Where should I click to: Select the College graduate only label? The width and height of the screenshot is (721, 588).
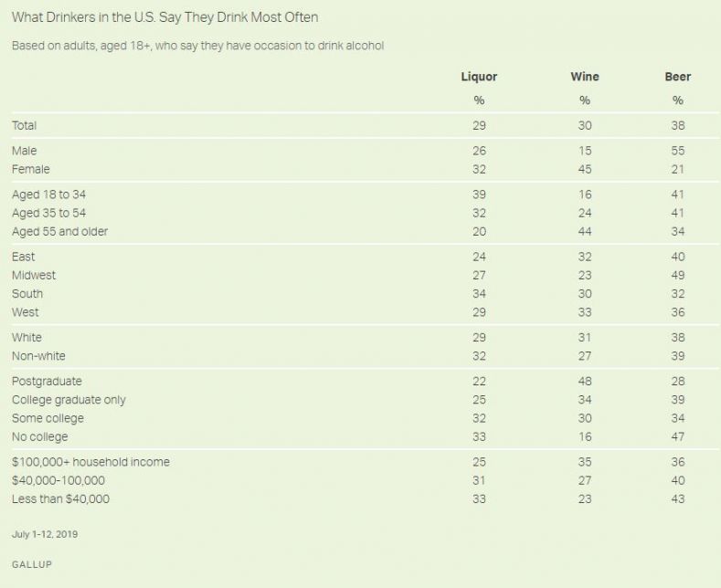tap(69, 399)
